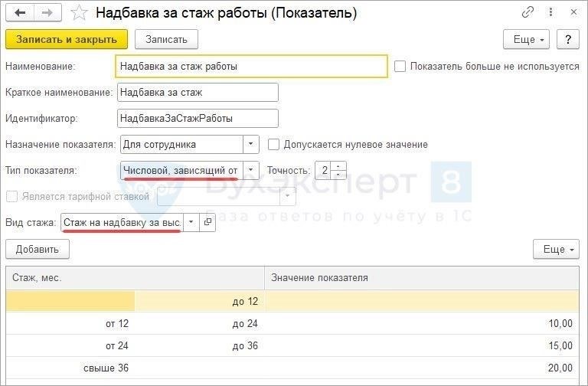Open the three-dots window menu
The width and height of the screenshot is (588, 386).
coord(550,12)
